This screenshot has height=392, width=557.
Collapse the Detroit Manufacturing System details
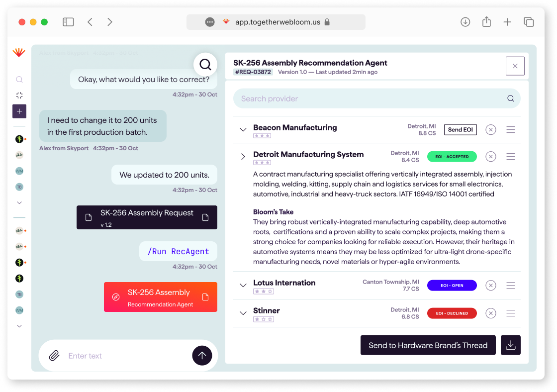click(243, 156)
